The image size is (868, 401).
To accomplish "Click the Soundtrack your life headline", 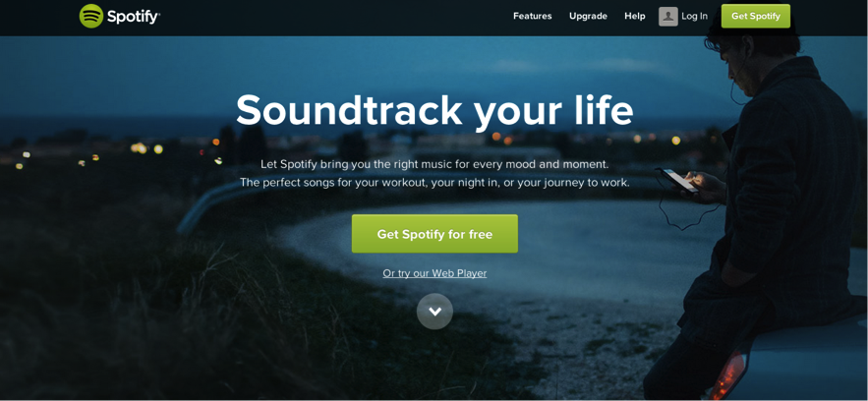I will click(x=434, y=111).
